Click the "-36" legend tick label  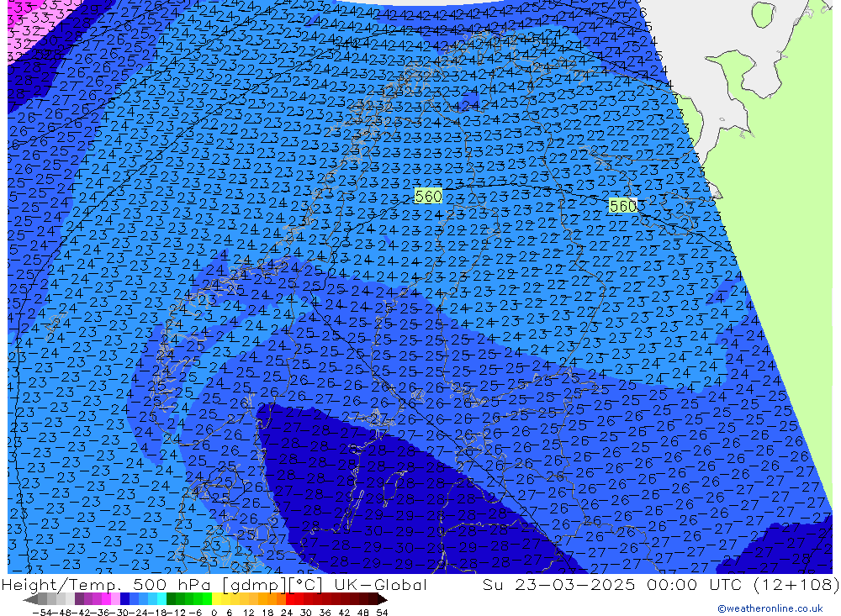[102, 613]
